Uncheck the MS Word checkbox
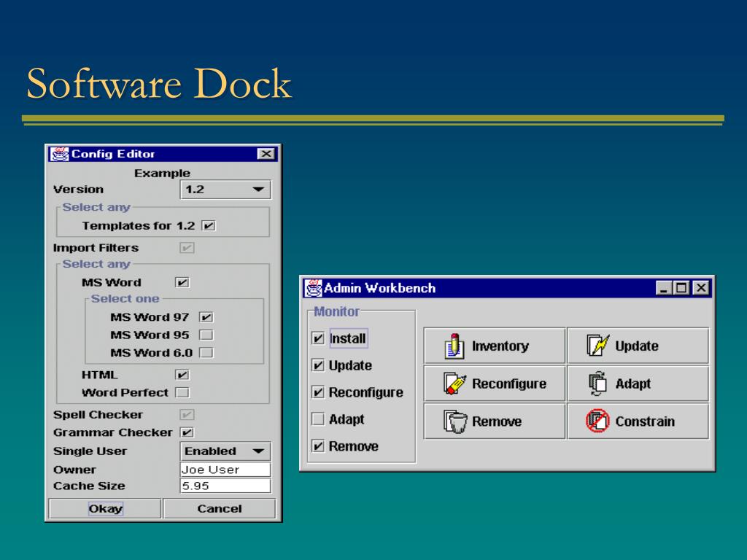The height and width of the screenshot is (560, 747). 182,282
